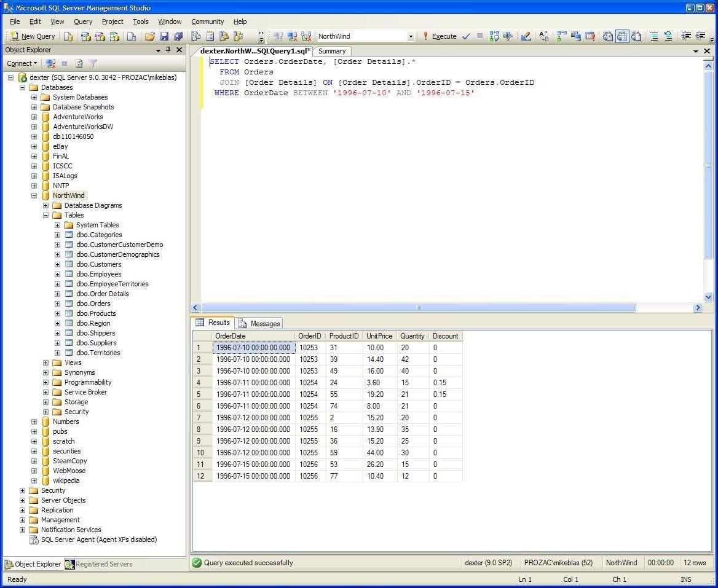Open Object Explorer window position dropdown arrow

[x=159, y=50]
